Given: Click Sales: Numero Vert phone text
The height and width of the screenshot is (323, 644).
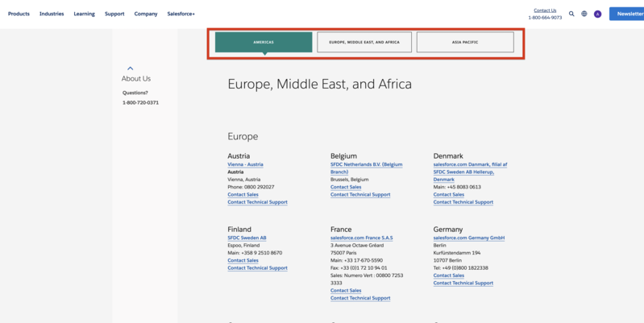Looking at the screenshot, I should coord(367,280).
